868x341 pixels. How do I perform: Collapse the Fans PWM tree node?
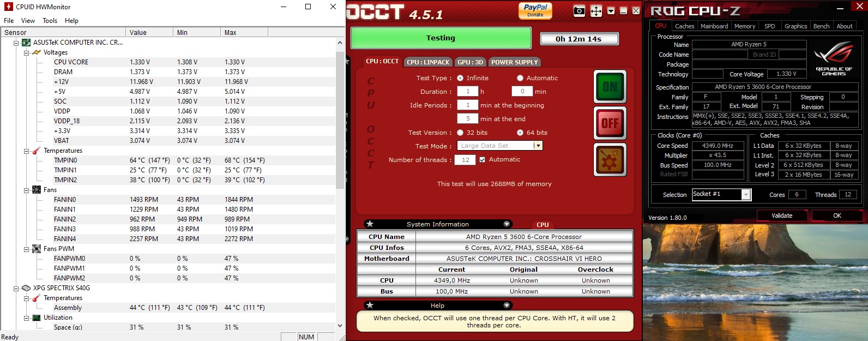click(26, 249)
